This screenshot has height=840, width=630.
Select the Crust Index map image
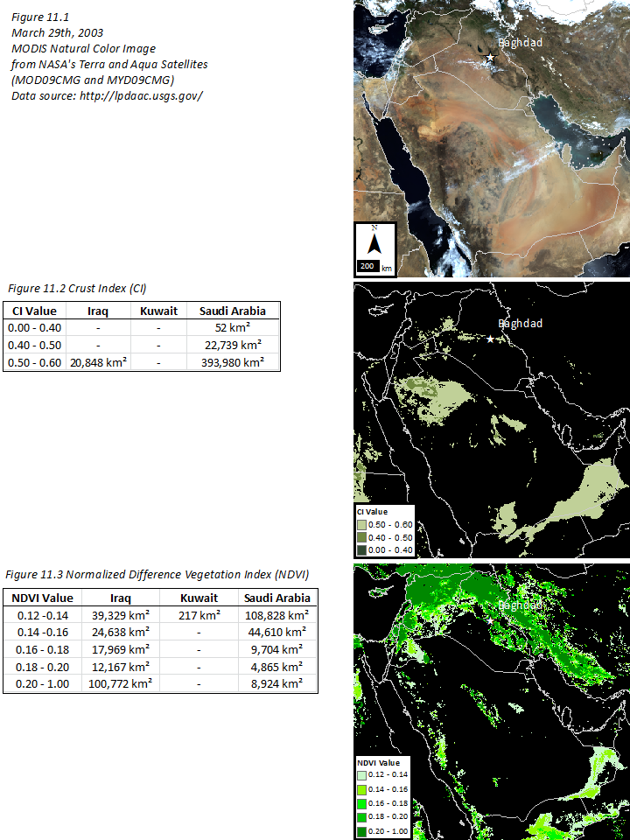click(492, 420)
